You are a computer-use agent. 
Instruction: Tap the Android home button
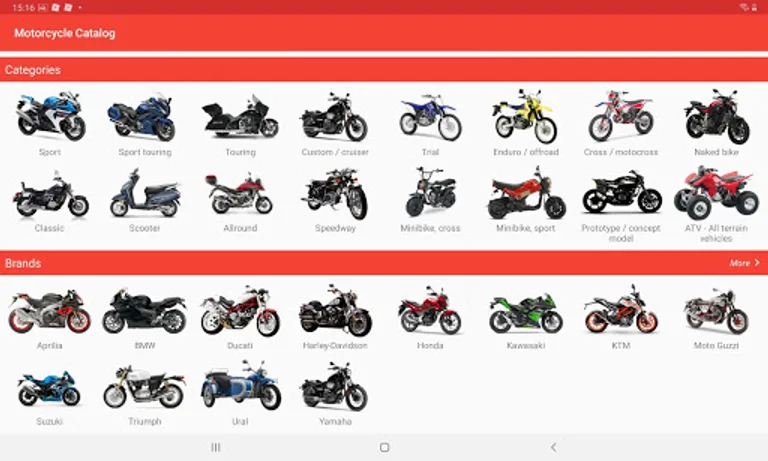(x=384, y=447)
